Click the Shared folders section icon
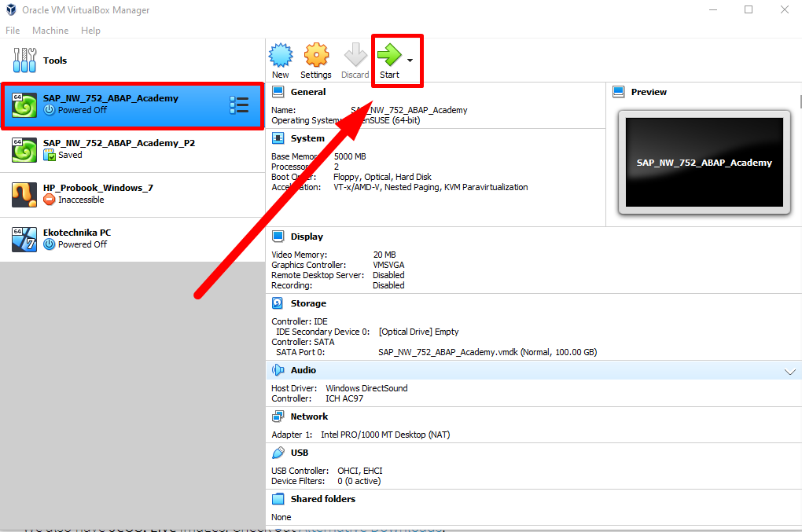The width and height of the screenshot is (802, 532). point(278,499)
